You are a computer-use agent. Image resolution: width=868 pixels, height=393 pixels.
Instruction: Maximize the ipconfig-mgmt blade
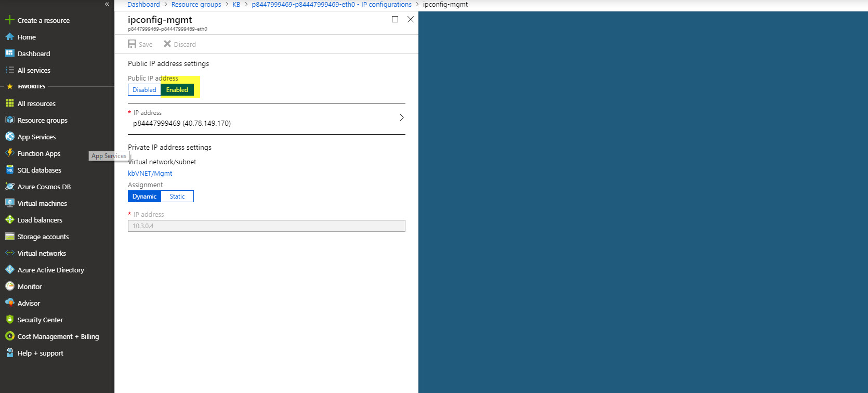(395, 19)
